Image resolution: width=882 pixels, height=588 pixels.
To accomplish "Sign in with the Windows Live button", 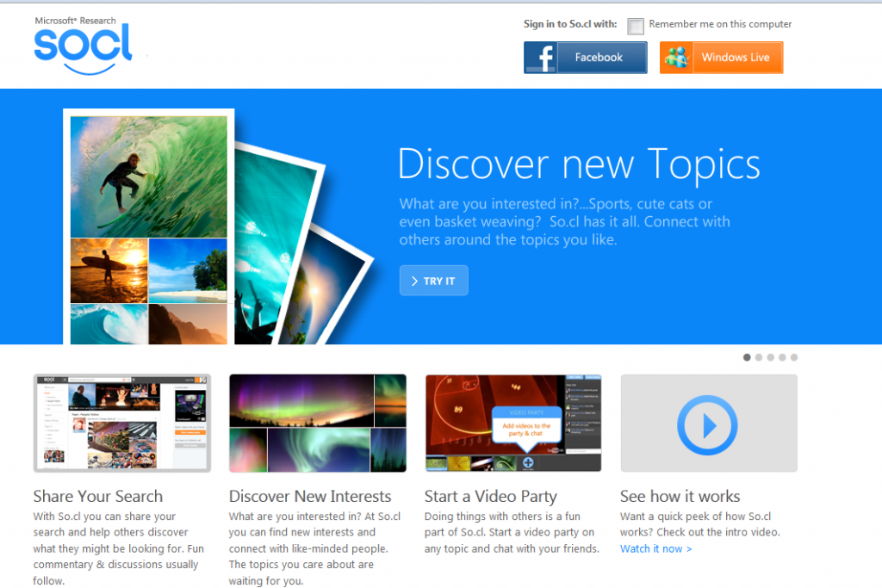I will [721, 58].
